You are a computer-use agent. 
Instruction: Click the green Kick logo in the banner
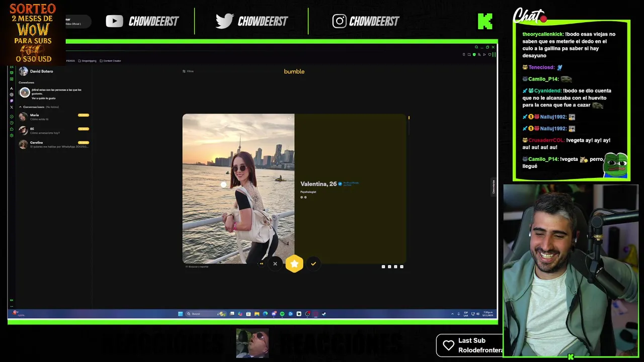485,21
